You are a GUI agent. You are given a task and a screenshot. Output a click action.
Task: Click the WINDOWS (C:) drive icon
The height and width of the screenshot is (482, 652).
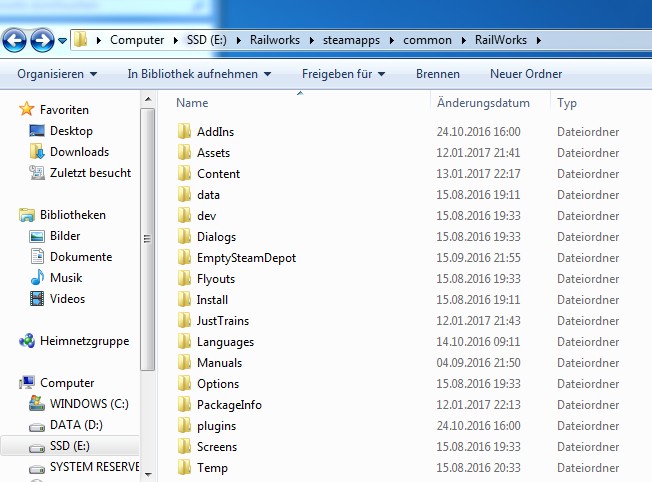click(x=37, y=403)
